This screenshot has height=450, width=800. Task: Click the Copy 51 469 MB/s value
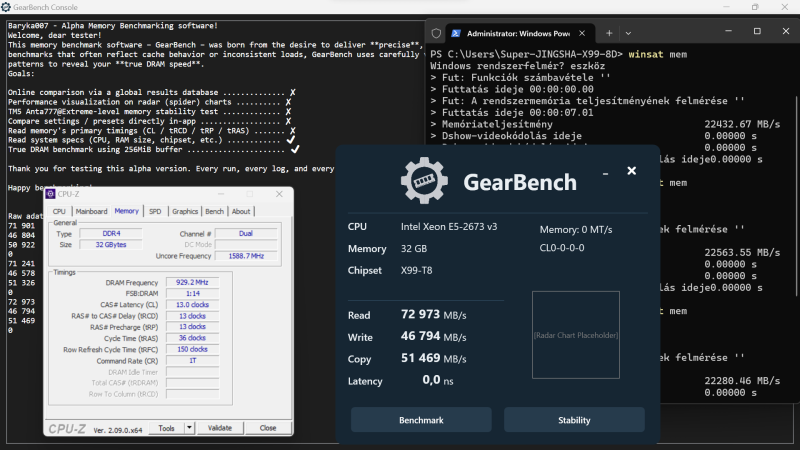[x=434, y=358]
